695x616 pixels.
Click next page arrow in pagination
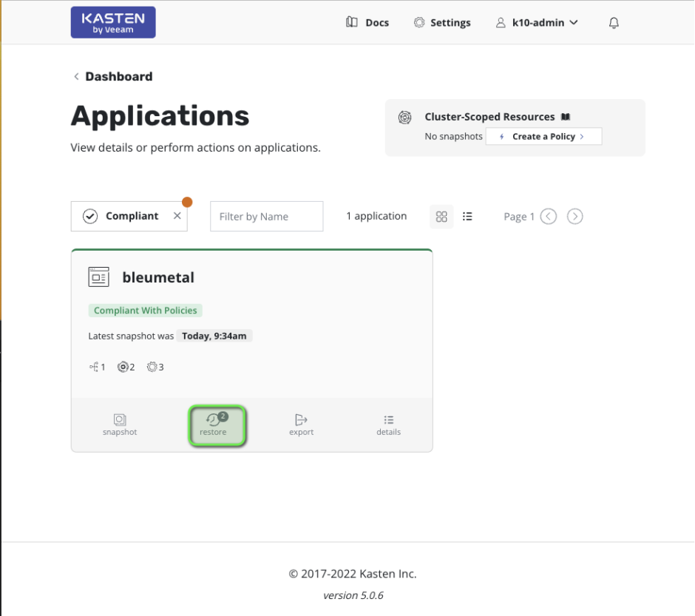(x=574, y=216)
